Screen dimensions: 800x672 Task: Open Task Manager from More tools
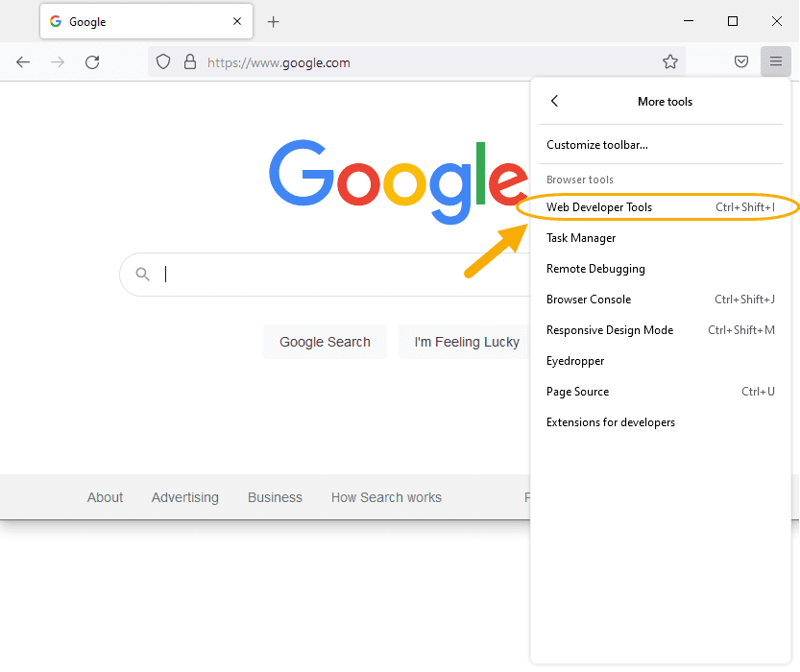pos(660,238)
